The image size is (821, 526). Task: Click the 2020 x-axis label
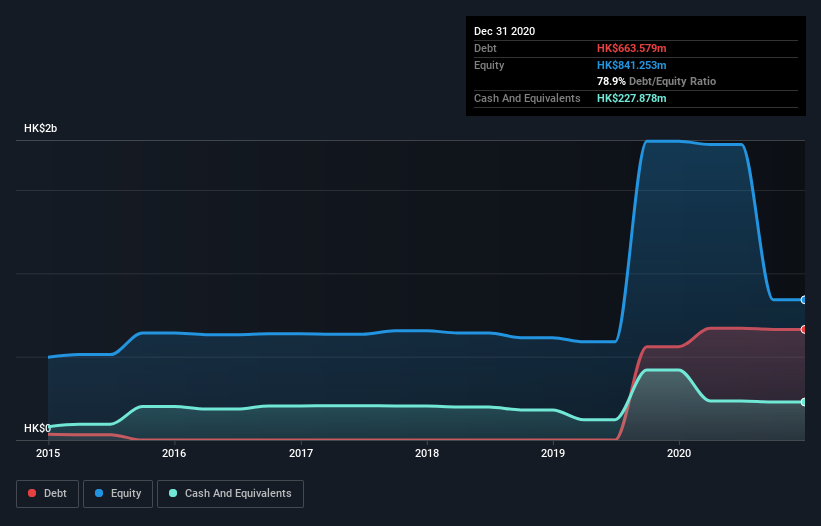(x=679, y=453)
